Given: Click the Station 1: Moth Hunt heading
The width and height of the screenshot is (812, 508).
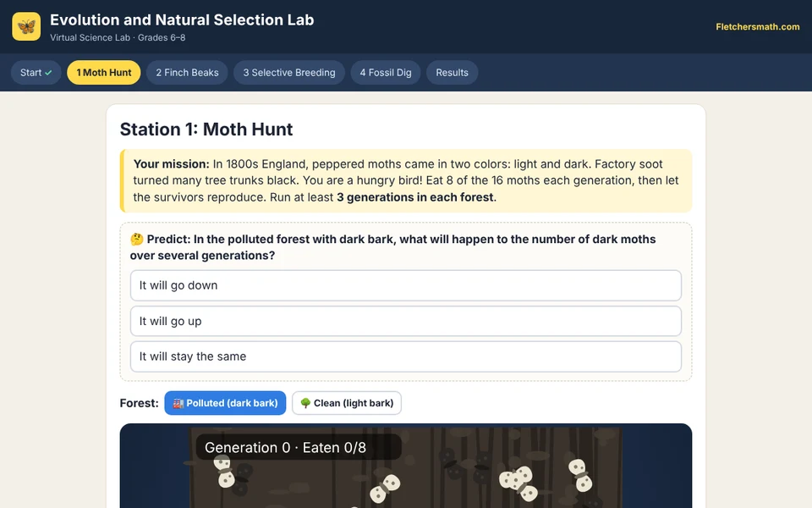Looking at the screenshot, I should (x=206, y=129).
